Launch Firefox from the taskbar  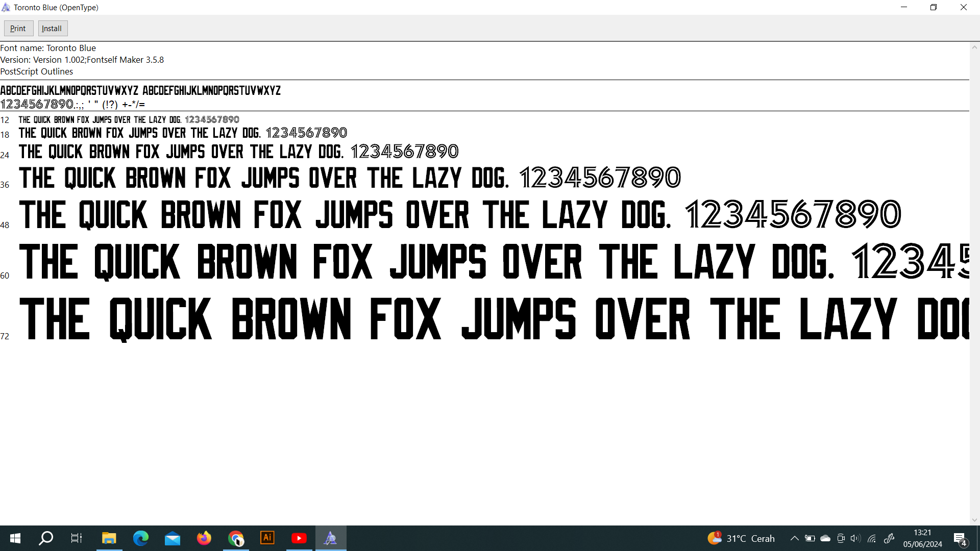click(204, 538)
